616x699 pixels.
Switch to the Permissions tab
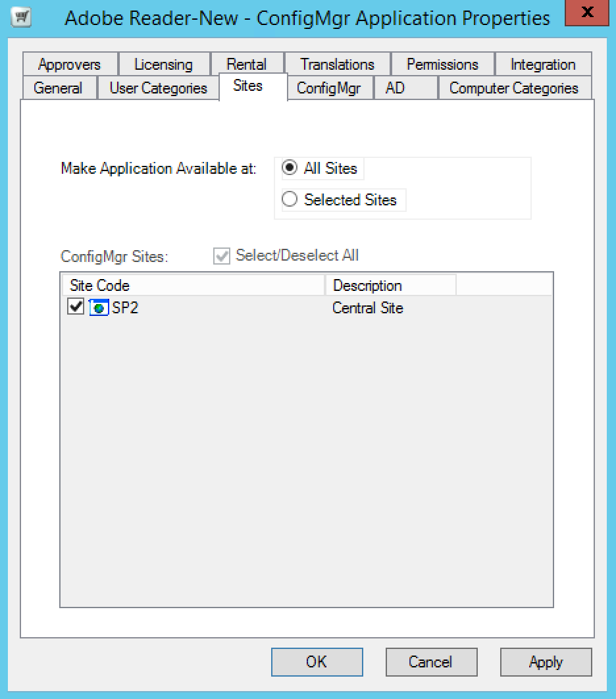442,65
